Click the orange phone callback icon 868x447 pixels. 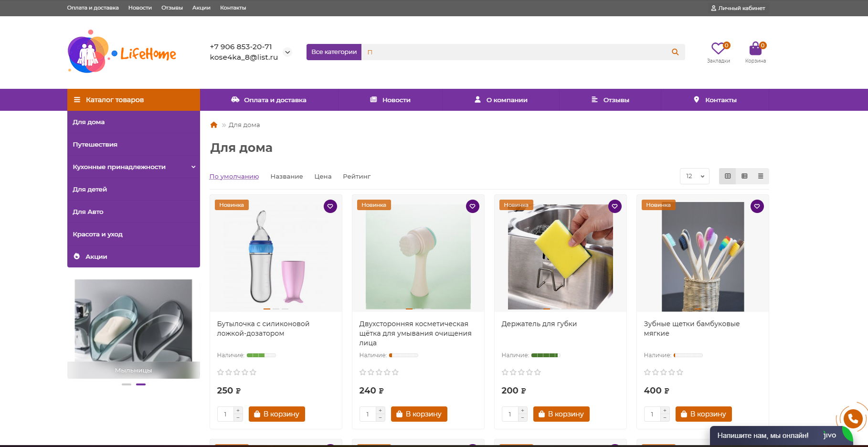853,419
